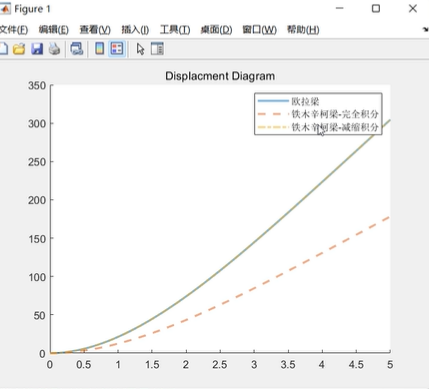Select the orange dashed sample beside 铁木辛柯梁-完全积分
This screenshot has height=389, width=429.
273,114
